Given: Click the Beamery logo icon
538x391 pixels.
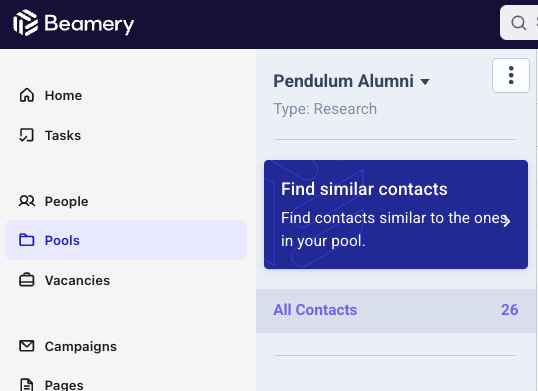Looking at the screenshot, I should pos(25,23).
